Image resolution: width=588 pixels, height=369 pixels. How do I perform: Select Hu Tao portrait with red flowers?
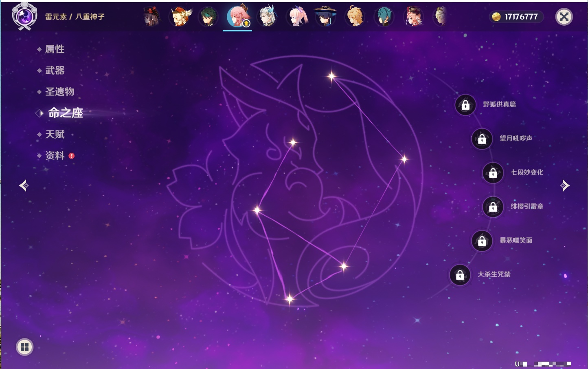point(151,17)
